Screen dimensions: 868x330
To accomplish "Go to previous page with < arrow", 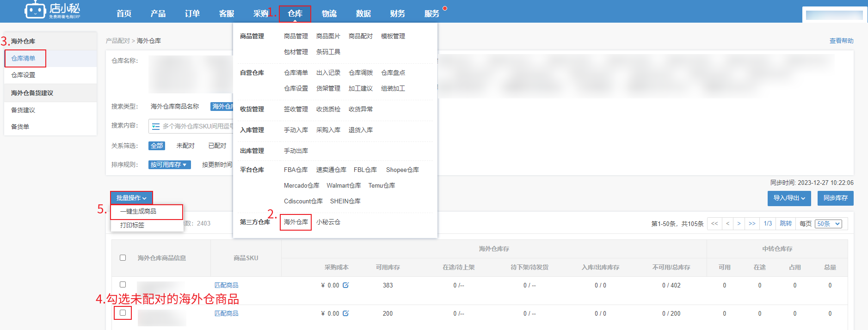I will click(x=728, y=224).
